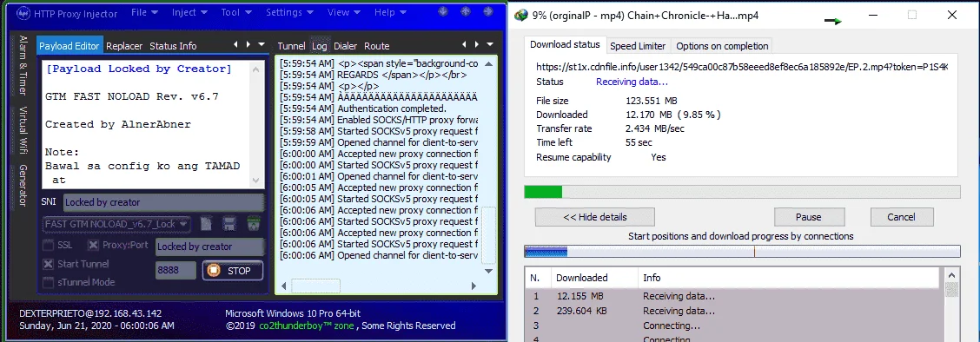Click the Downloaded column header
Viewport: 980px width, 342px height.
click(593, 278)
